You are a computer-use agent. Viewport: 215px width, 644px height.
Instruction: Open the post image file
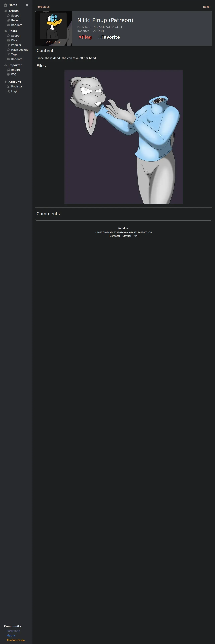pos(124,137)
